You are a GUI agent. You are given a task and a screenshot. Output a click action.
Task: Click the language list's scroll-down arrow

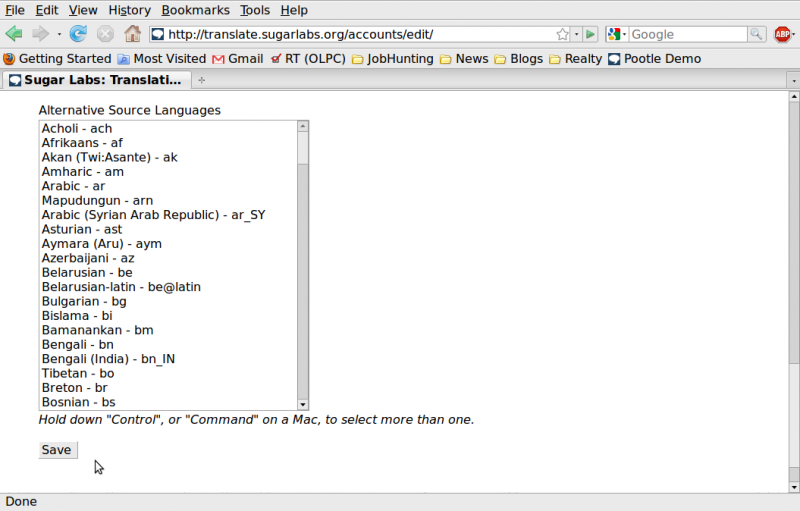[303, 404]
